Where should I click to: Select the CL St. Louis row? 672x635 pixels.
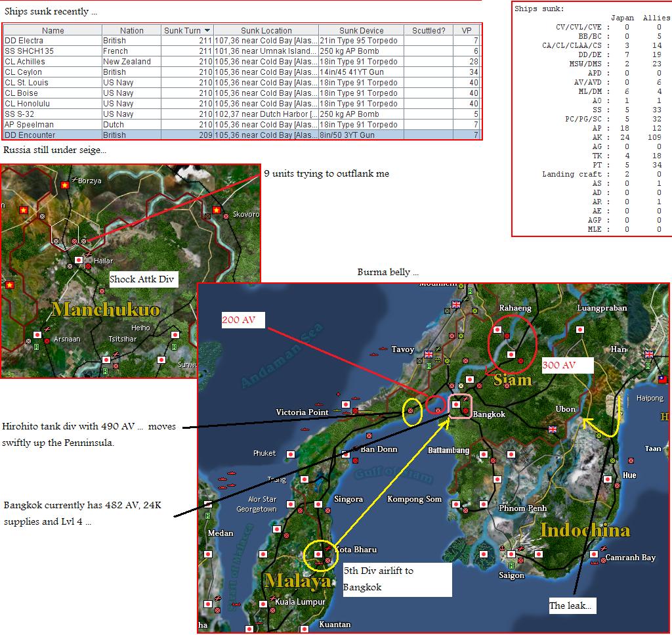(x=242, y=83)
